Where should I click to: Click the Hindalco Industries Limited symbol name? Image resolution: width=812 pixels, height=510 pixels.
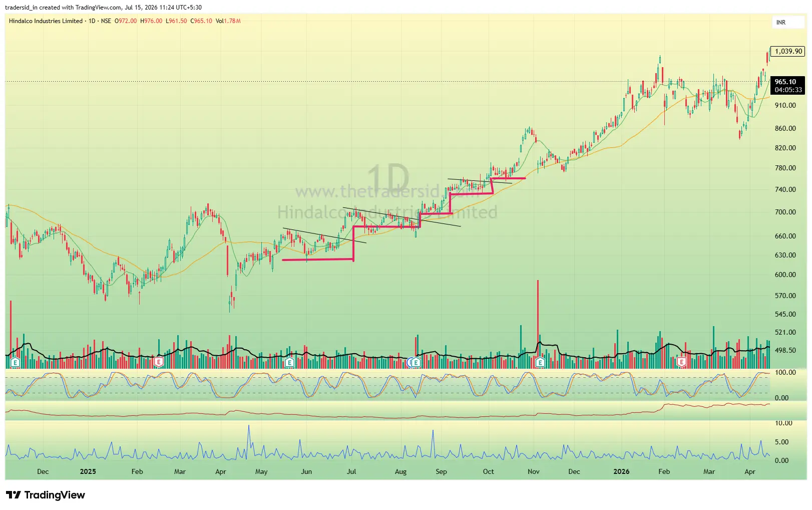pos(46,21)
